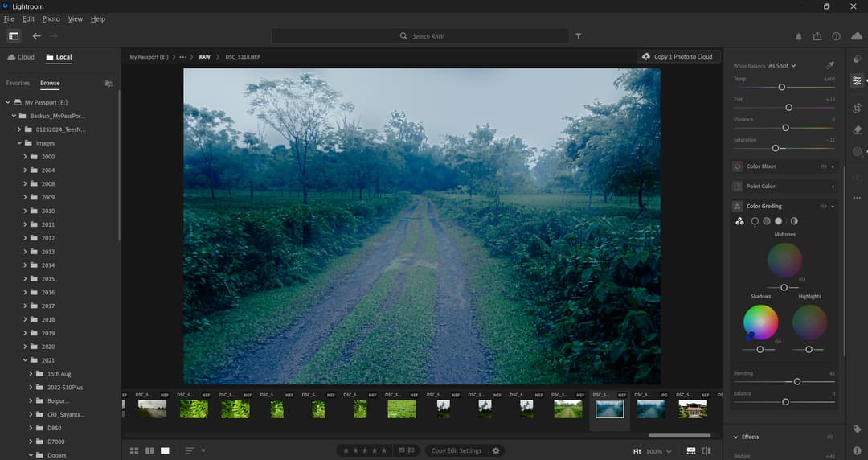Open the File menu
Screen dimensions: 868x460
pos(9,18)
